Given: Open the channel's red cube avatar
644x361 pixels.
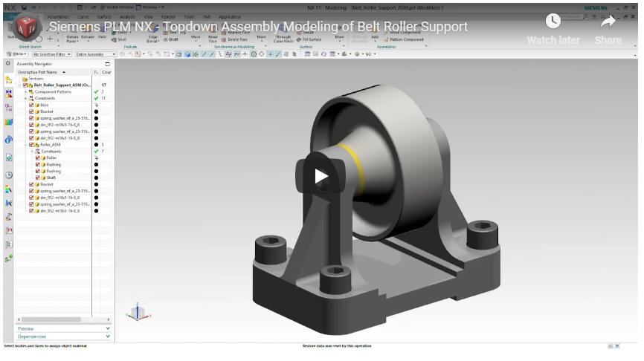Looking at the screenshot, I should (x=27, y=27).
